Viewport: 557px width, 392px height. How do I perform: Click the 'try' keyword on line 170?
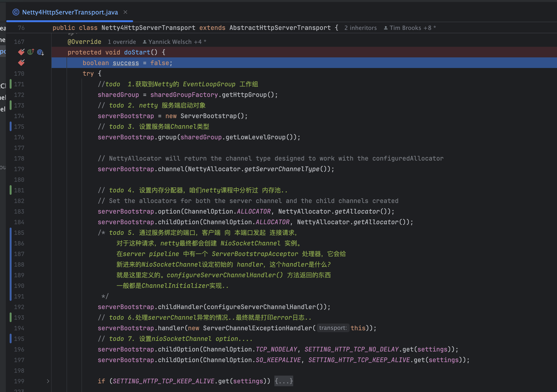click(88, 74)
